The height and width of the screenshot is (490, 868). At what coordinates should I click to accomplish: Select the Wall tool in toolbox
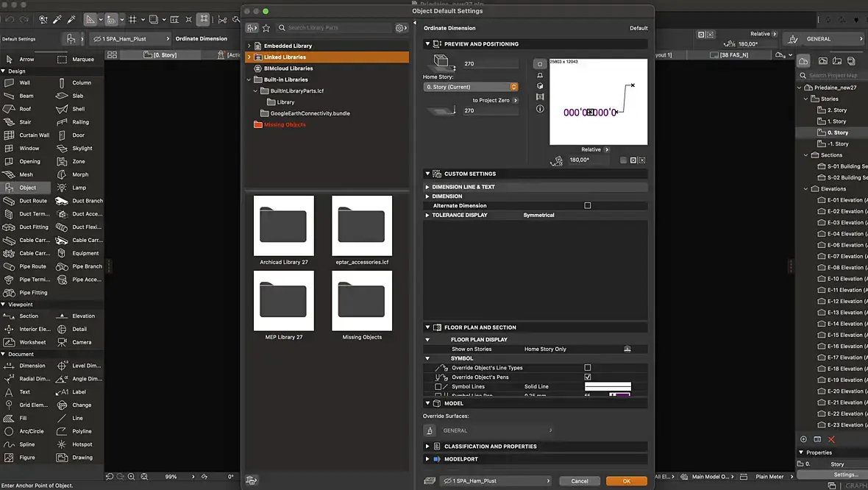tap(24, 83)
